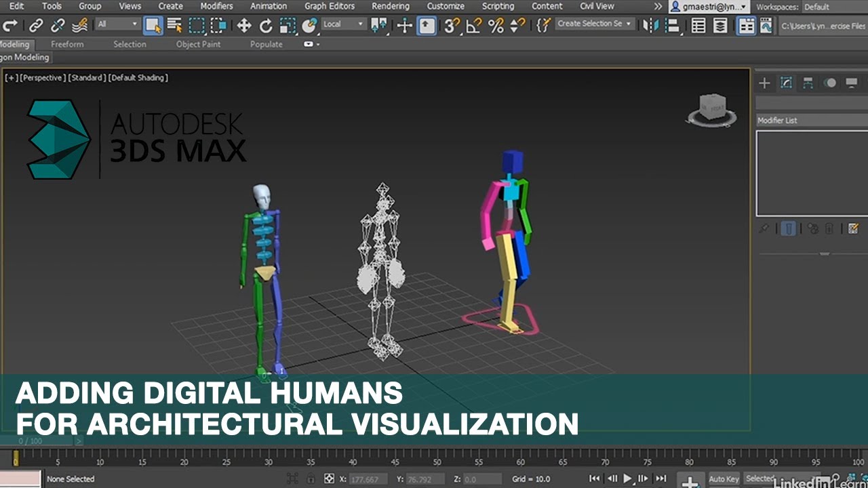Click the Redo arrow icon

(x=10, y=26)
